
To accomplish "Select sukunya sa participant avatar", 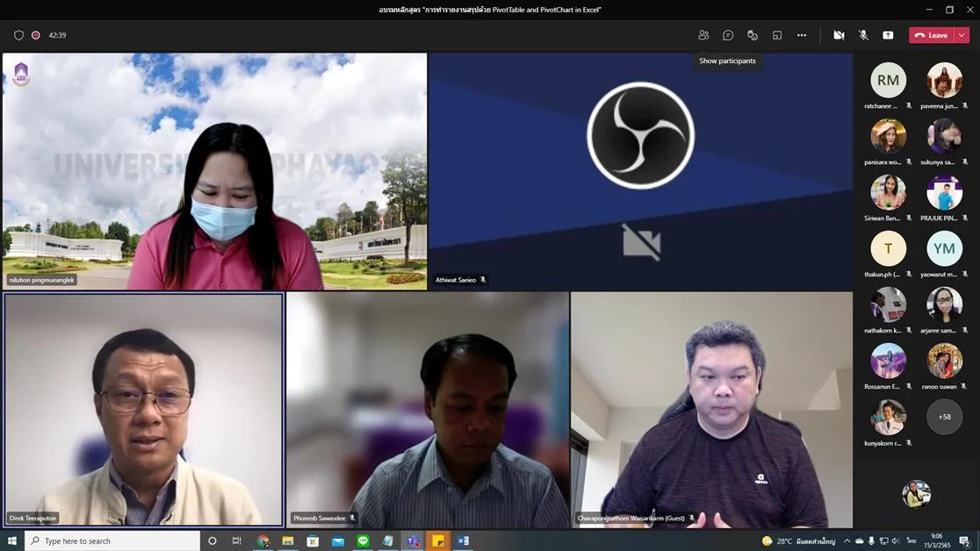I will point(944,136).
